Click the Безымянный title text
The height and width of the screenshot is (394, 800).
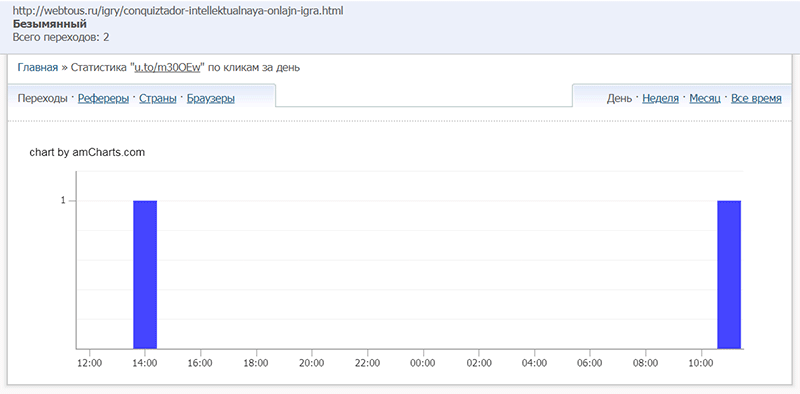[x=49, y=24]
